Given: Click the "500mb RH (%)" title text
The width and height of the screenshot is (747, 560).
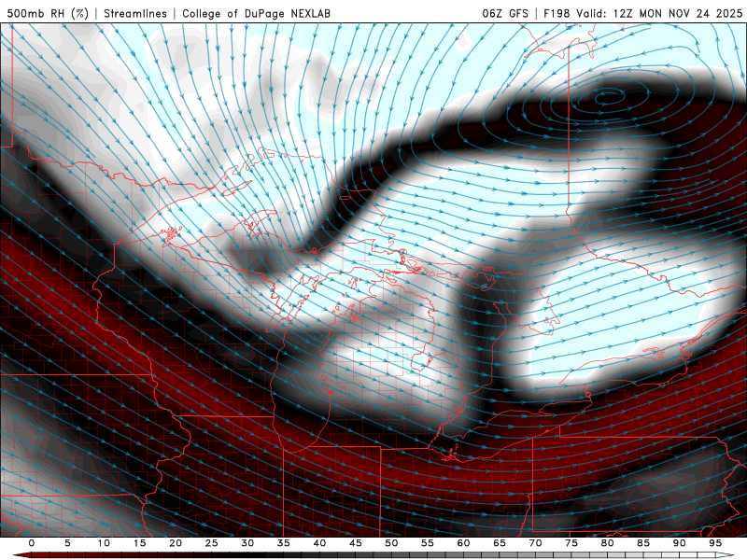Looking at the screenshot, I should tap(48, 13).
